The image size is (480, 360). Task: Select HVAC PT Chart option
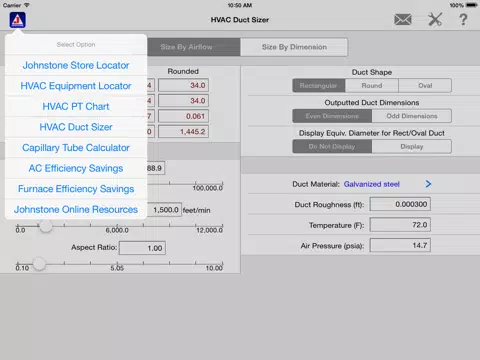pos(76,107)
